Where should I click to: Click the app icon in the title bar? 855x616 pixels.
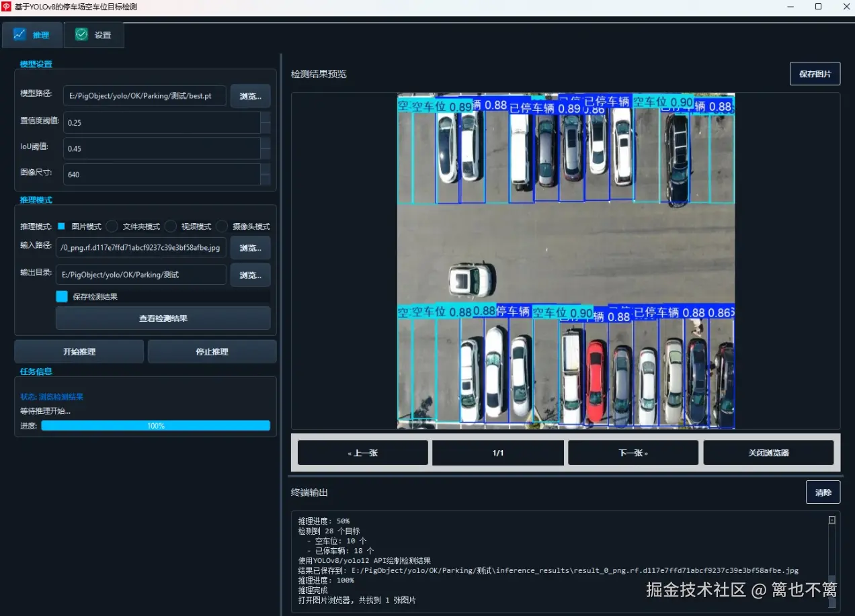(7, 7)
